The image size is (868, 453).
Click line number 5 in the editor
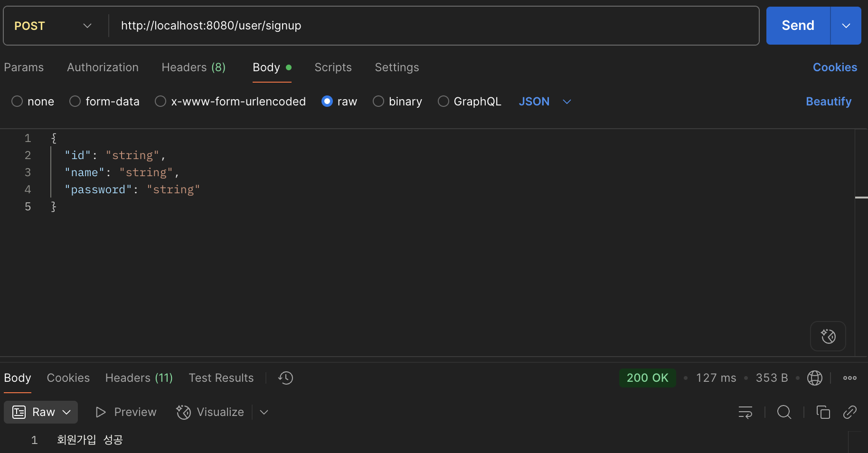(x=28, y=207)
